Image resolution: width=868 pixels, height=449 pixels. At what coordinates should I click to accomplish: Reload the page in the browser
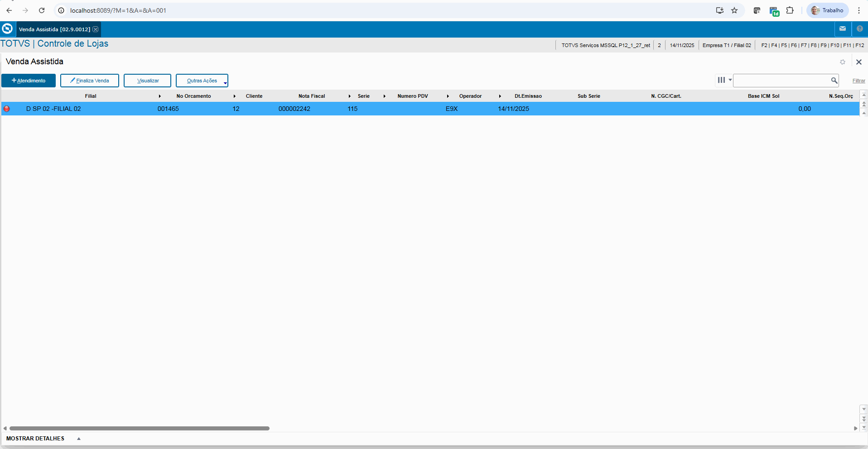coord(42,10)
